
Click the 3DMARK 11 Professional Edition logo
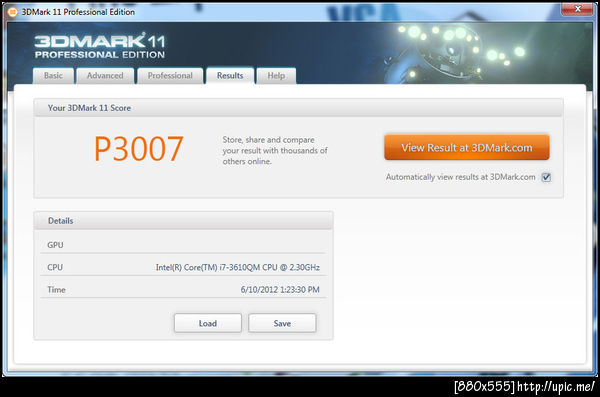click(100, 46)
